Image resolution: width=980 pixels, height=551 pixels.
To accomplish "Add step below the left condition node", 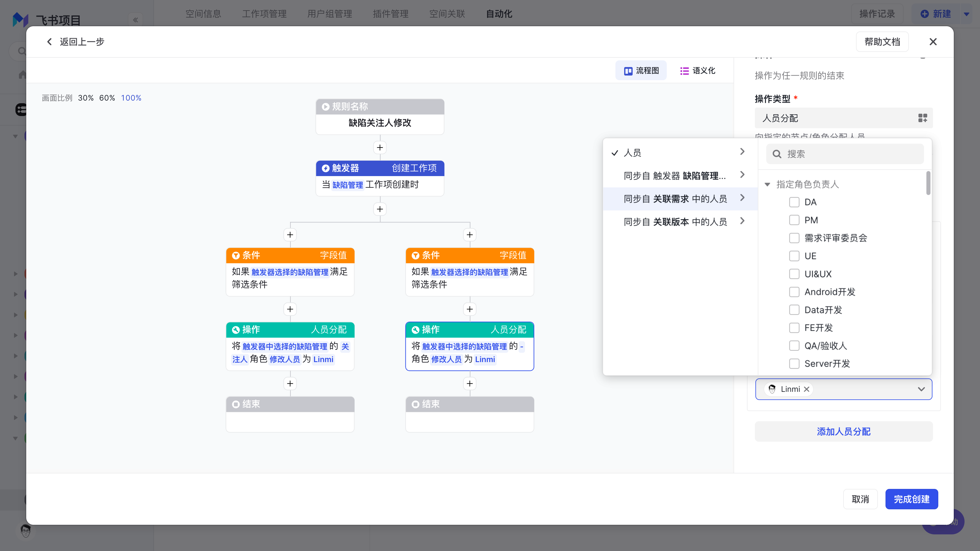I will click(290, 309).
